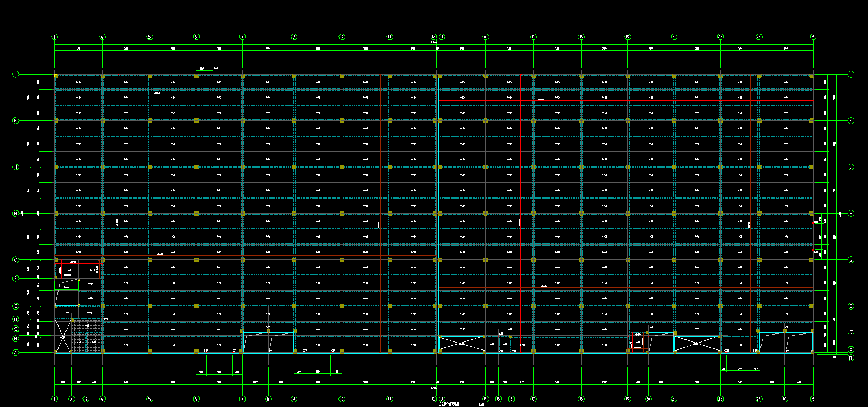This screenshot has width=868, height=407.
Task: Pick the bottom-row axis bubble numbered 5
Action: tap(150, 399)
